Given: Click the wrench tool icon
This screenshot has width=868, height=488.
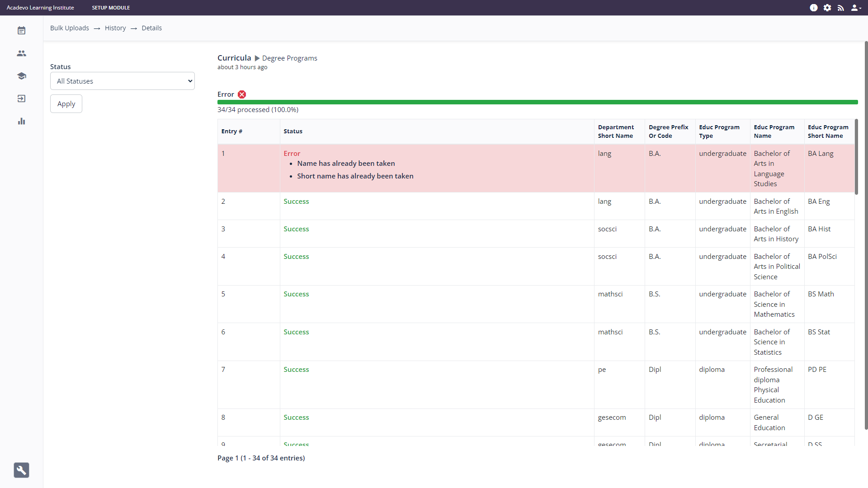Looking at the screenshot, I should click(21, 470).
